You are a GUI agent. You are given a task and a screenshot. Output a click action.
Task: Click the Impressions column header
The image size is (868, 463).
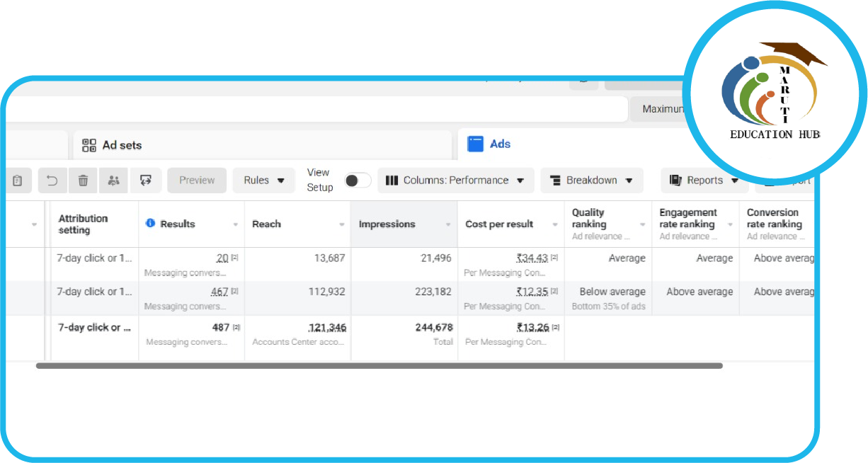click(387, 224)
